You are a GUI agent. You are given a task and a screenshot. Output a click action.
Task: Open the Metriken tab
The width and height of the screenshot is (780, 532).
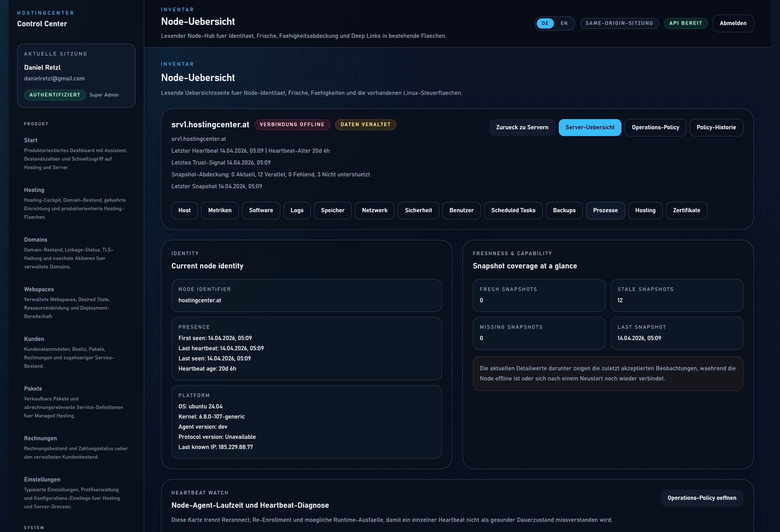(x=220, y=210)
